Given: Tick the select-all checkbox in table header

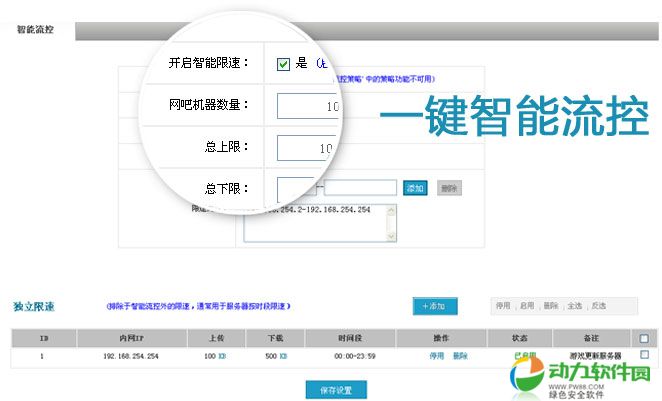Looking at the screenshot, I should tap(644, 338).
